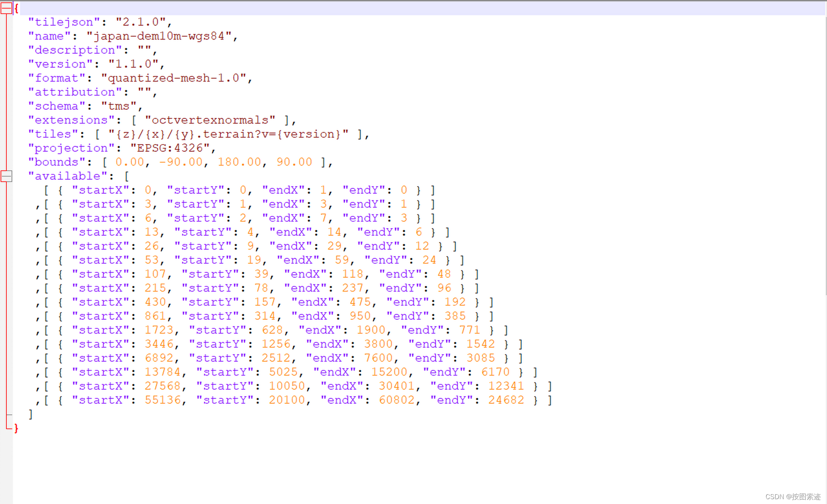This screenshot has height=504, width=827.
Task: Click the bounds value 180.00
Action: (x=239, y=162)
